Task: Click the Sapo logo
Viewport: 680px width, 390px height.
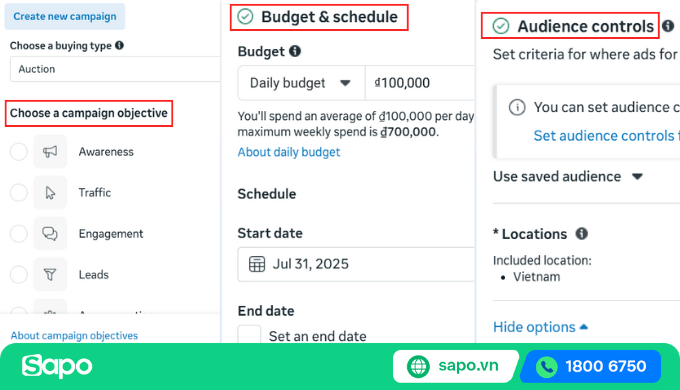Action: 57,366
